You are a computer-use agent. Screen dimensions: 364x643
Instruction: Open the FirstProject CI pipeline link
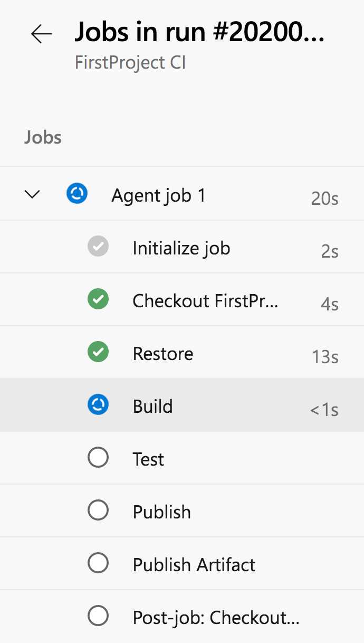pyautogui.click(x=130, y=62)
